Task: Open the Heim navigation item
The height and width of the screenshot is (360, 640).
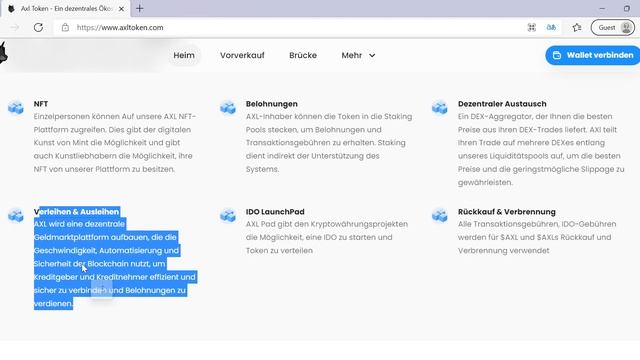Action: coord(184,55)
